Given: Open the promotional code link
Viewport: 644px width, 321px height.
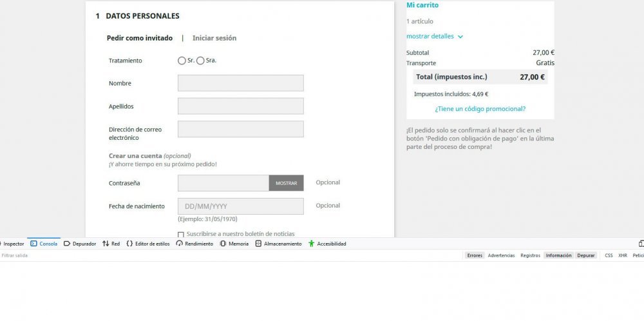Looking at the screenshot, I should (x=480, y=109).
